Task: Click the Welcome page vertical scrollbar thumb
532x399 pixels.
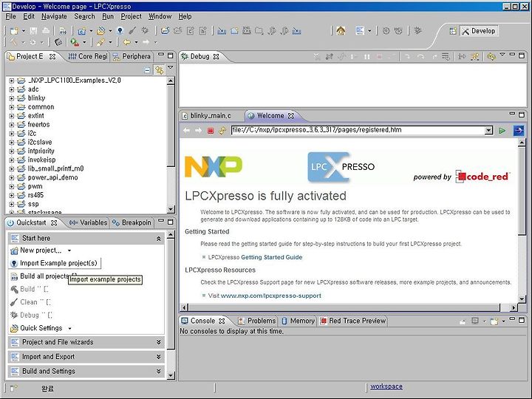Action: pos(522,191)
